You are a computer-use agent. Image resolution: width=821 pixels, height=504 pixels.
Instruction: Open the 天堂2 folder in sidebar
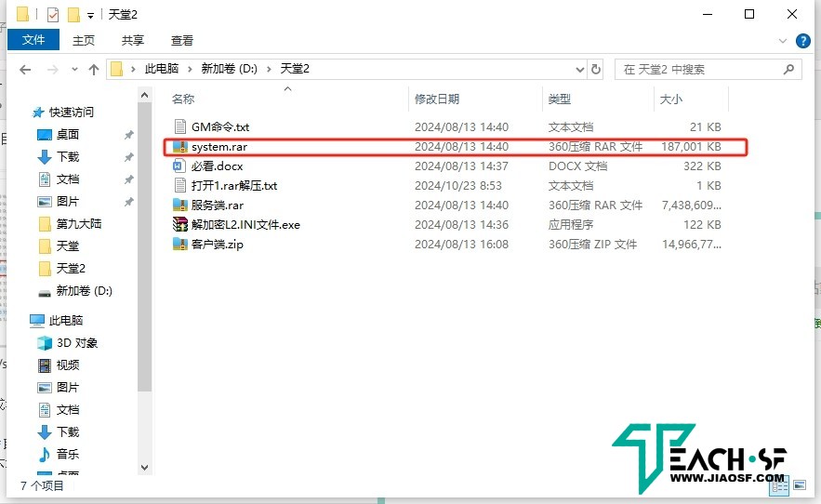(71, 268)
